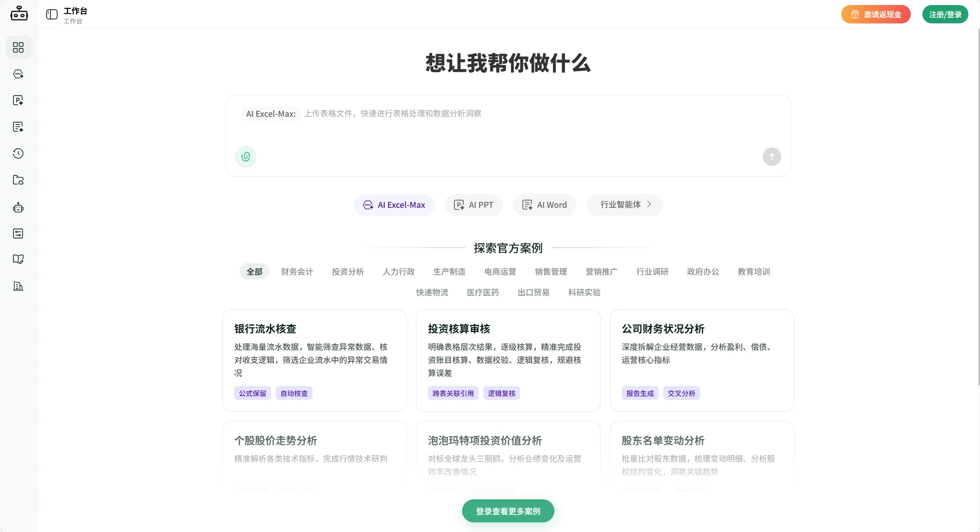Click the send arrow button
Image resolution: width=980 pixels, height=532 pixels.
[x=772, y=157]
